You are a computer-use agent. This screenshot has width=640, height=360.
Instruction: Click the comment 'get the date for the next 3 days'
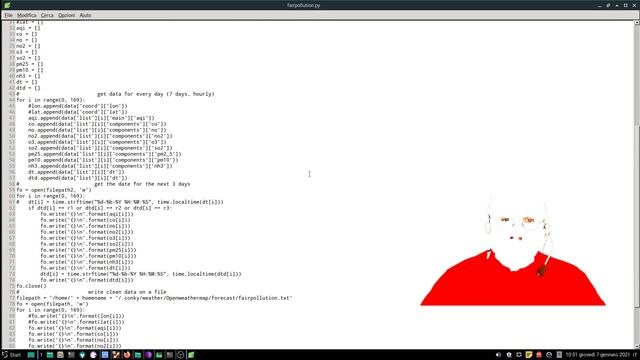(142, 184)
